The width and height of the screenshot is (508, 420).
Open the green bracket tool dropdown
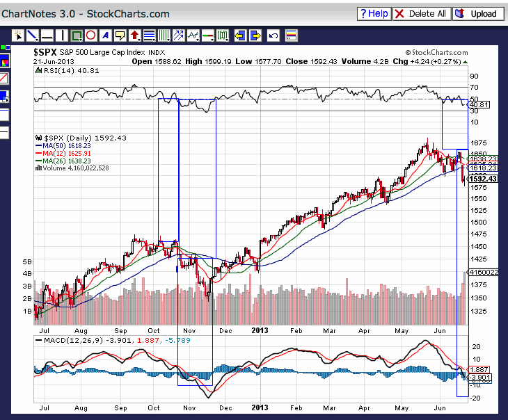point(223,35)
